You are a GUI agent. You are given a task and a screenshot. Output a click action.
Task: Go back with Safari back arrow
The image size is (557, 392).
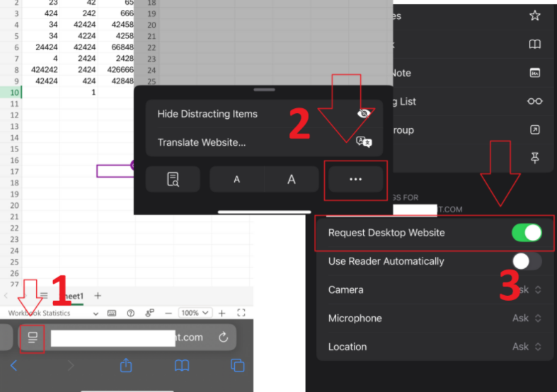[14, 365]
